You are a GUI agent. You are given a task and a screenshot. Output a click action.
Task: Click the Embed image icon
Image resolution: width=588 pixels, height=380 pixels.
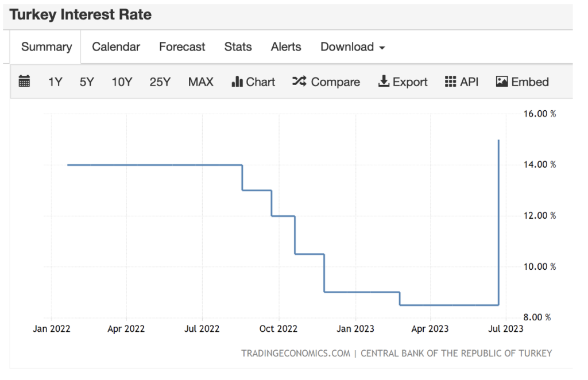tap(502, 82)
